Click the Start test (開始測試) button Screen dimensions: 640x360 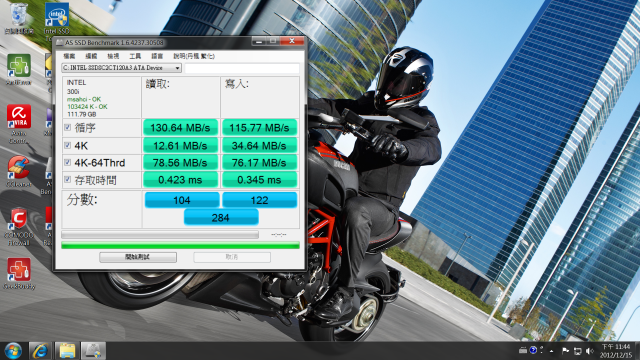click(x=138, y=257)
